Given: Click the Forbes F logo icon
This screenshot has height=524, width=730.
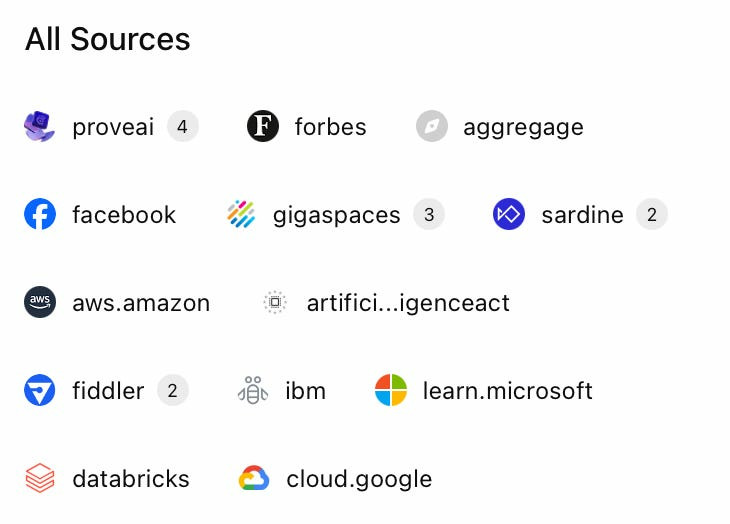Looking at the screenshot, I should point(263,126).
